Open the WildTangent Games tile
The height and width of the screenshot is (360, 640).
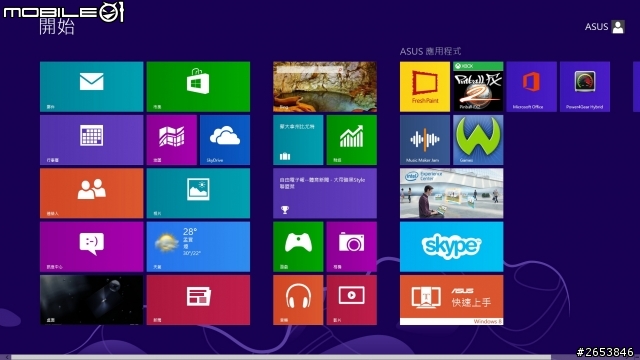coord(478,140)
